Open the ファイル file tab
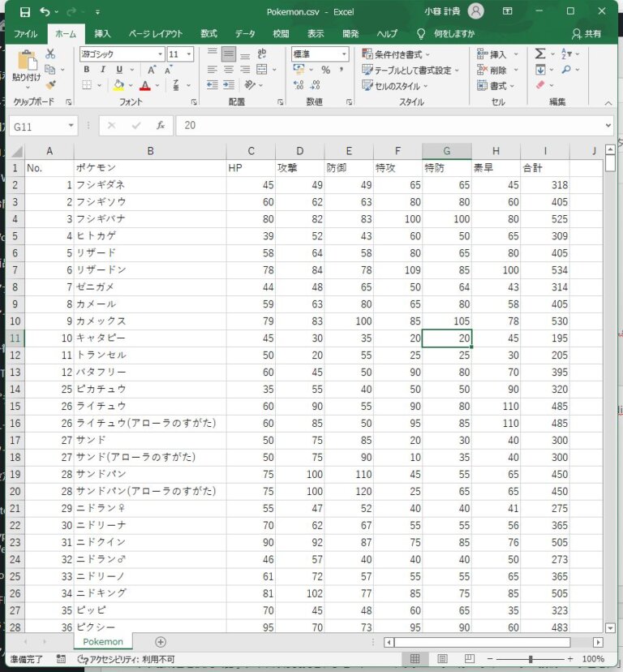The width and height of the screenshot is (623, 672). click(25, 34)
